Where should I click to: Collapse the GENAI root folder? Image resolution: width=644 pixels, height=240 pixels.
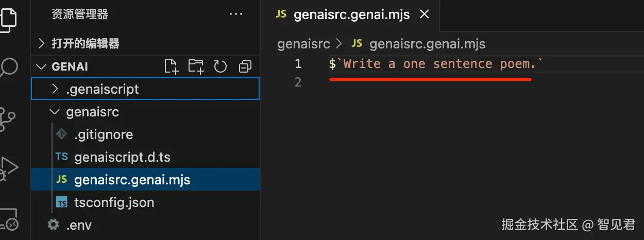click(70, 67)
